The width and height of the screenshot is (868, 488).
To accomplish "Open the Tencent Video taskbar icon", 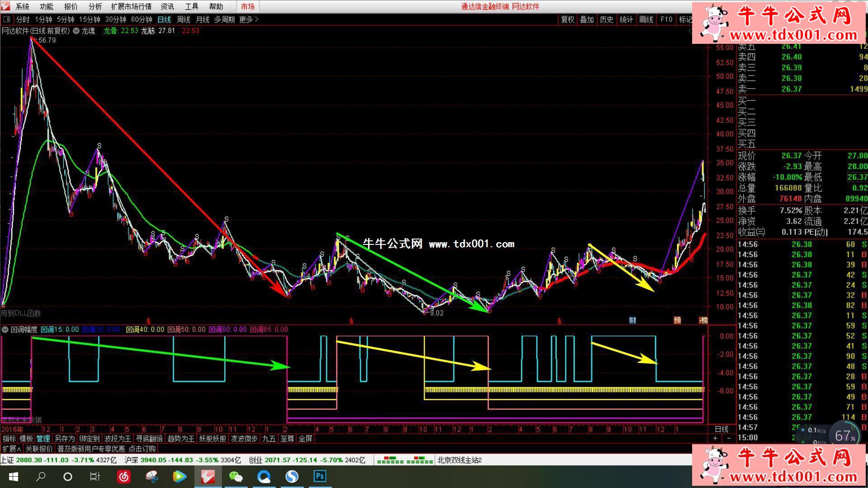I will [x=179, y=477].
